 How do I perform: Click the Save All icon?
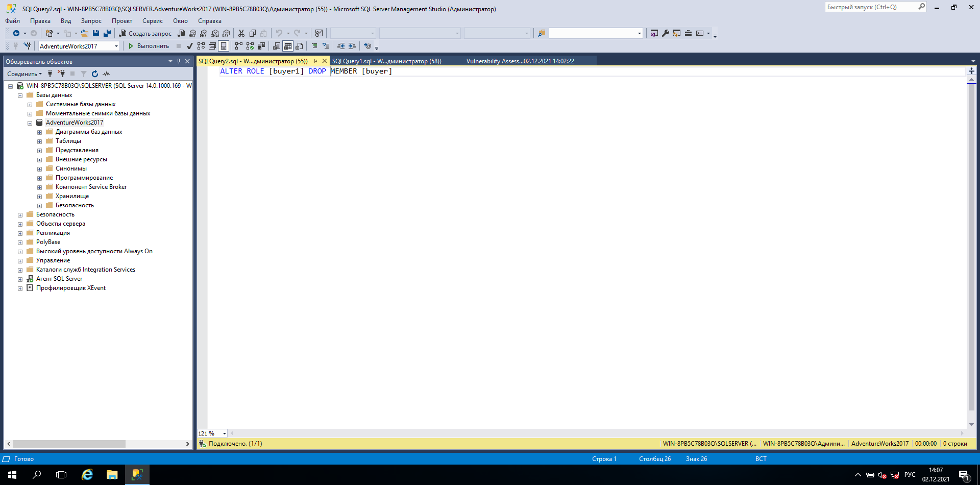107,33
